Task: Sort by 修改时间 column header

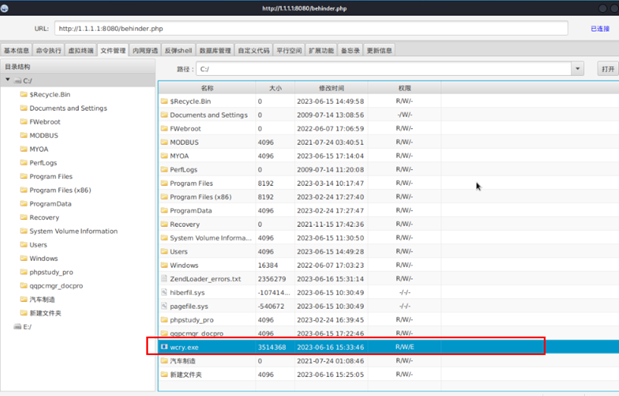Action: click(x=331, y=88)
